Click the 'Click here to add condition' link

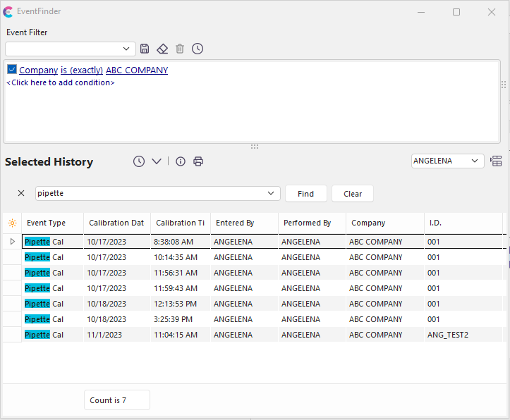61,82
